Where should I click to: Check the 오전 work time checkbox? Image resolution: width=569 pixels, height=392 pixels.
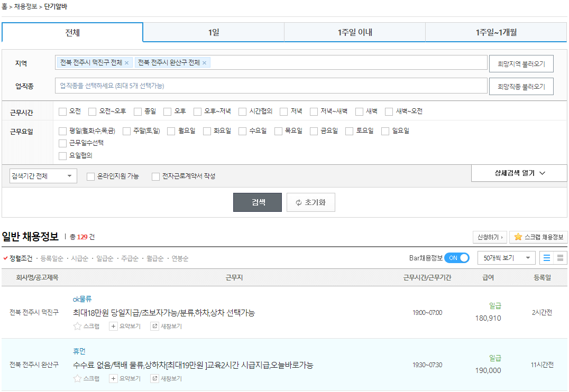[63, 111]
